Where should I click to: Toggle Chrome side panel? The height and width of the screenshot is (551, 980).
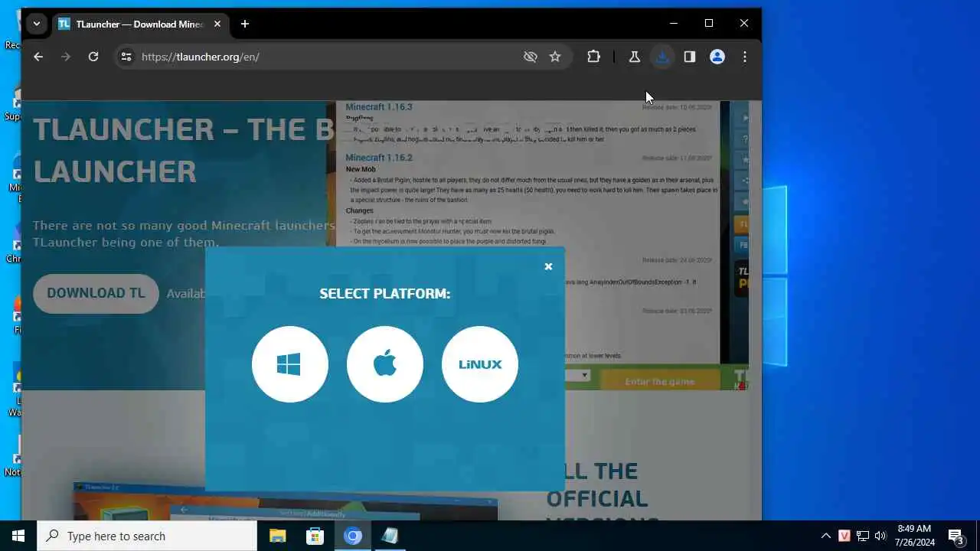(690, 57)
